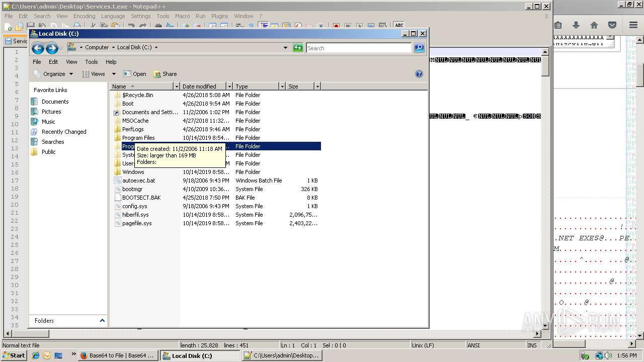Click Notepad++ horizontal scrollbar right arrow
This screenshot has height=362, width=644.
tap(537, 333)
